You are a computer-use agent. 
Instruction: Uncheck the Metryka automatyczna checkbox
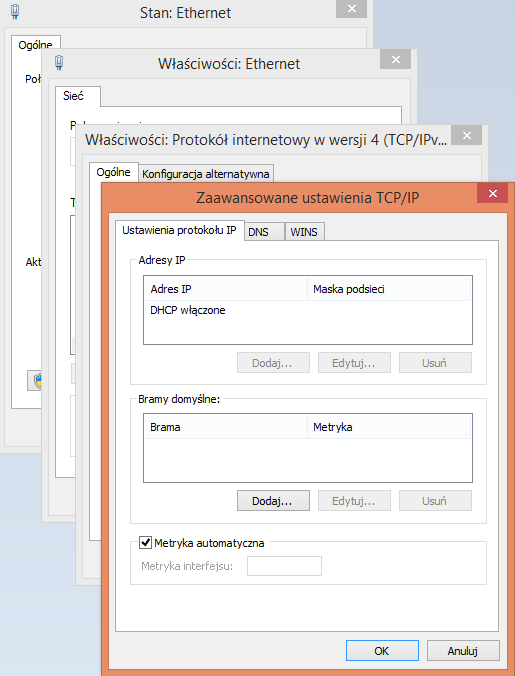pyautogui.click(x=146, y=542)
